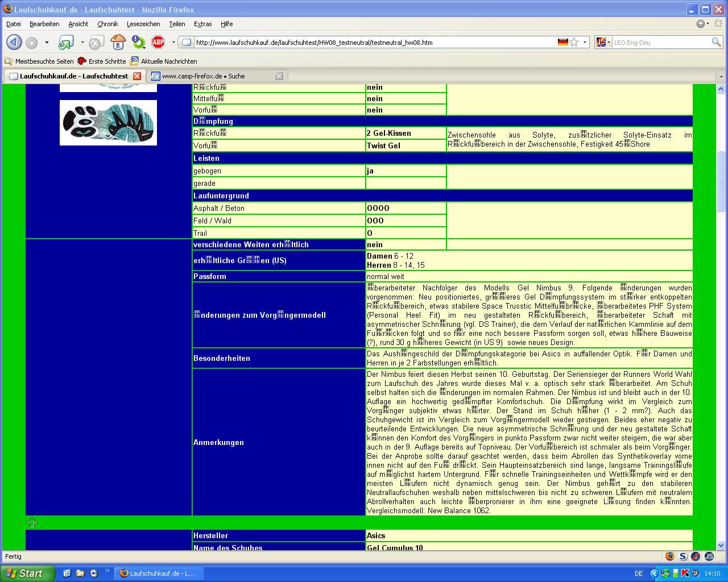Click the bookmark star in the address bar
The height and width of the screenshot is (582, 728).
coord(574,43)
